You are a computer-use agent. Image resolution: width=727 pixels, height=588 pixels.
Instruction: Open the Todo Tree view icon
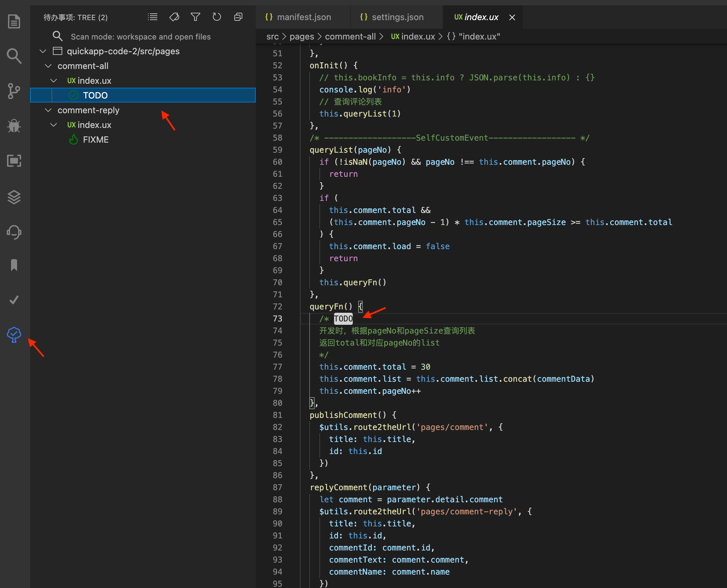point(14,335)
